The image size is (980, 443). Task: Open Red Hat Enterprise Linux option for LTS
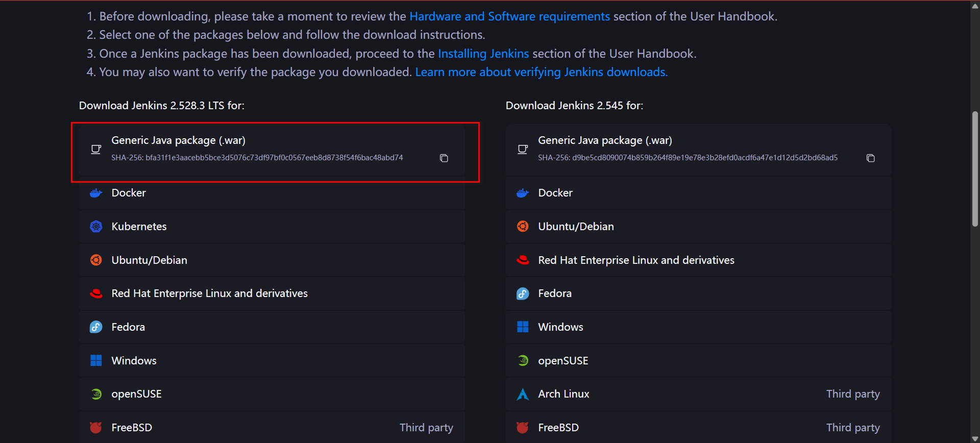click(x=272, y=293)
